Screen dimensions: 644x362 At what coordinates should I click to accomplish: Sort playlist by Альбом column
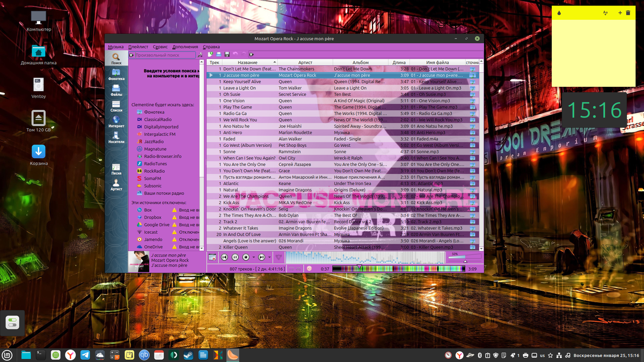[x=361, y=63]
